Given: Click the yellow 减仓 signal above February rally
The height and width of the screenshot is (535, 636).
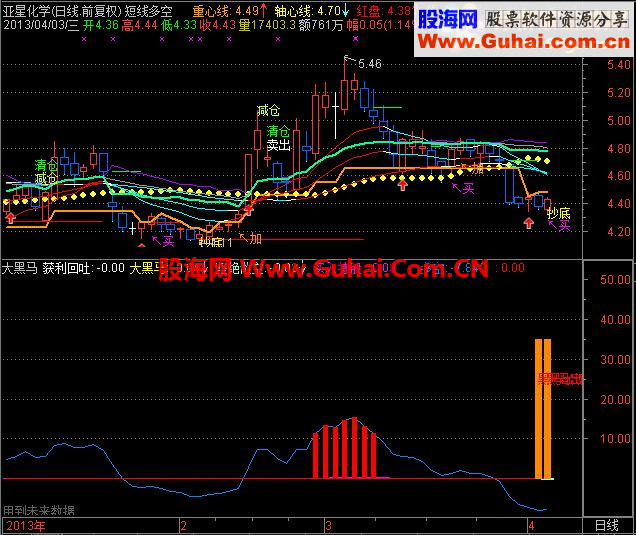Looking at the screenshot, I should pyautogui.click(x=268, y=110).
